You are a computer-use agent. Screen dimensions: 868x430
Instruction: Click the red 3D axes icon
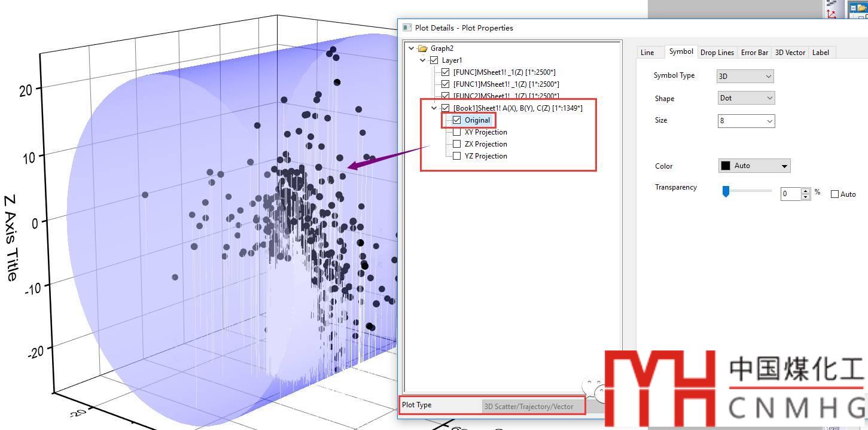[831, 13]
